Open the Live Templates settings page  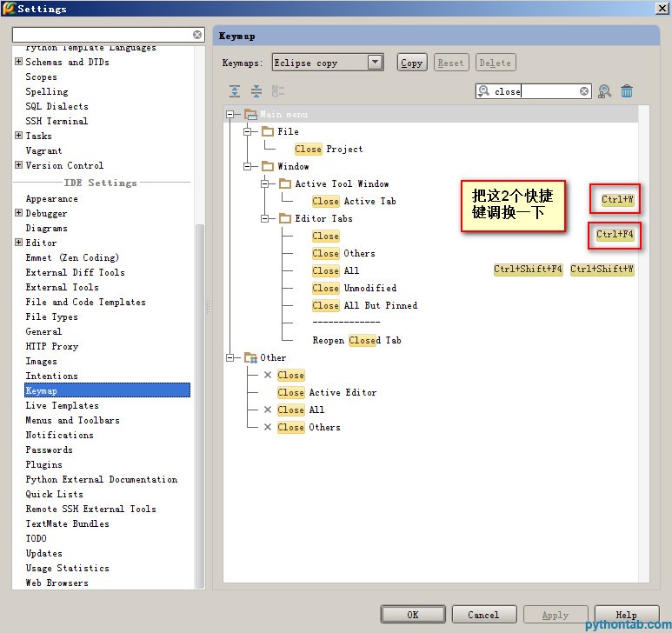[62, 405]
